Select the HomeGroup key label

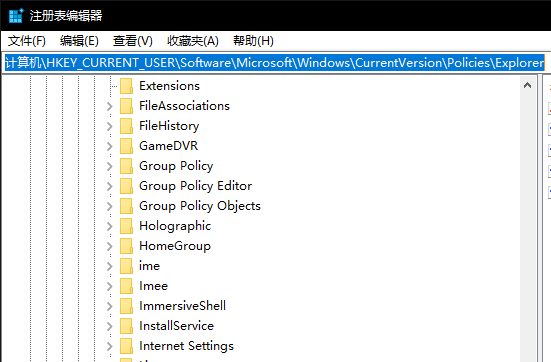click(175, 246)
